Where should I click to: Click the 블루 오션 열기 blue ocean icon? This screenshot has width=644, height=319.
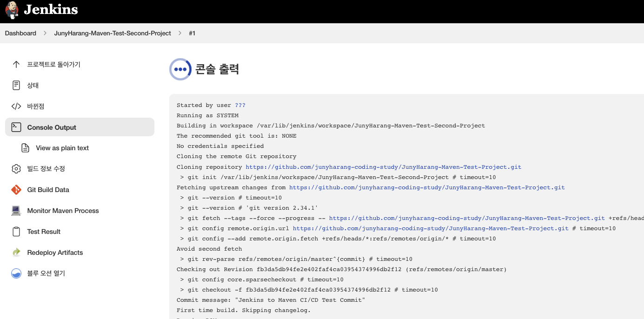coord(16,273)
